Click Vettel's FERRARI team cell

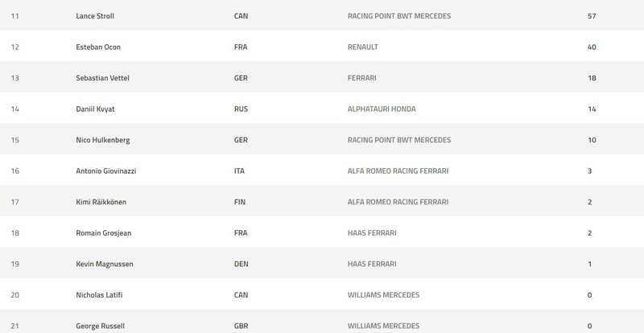click(361, 78)
